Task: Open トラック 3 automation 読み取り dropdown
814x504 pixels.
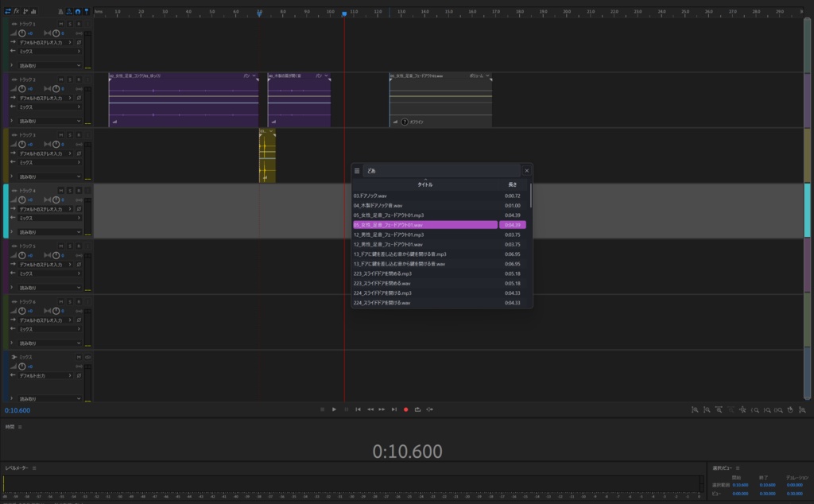Action: pyautogui.click(x=50, y=176)
